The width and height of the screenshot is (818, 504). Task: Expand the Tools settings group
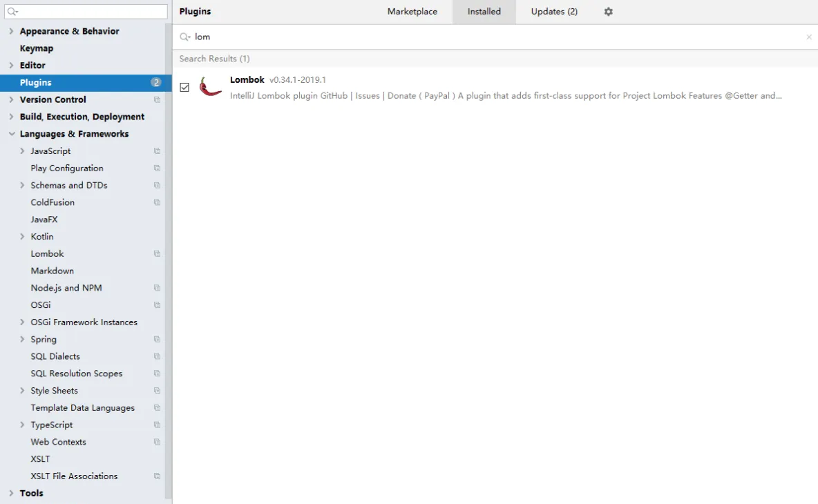coord(11,493)
